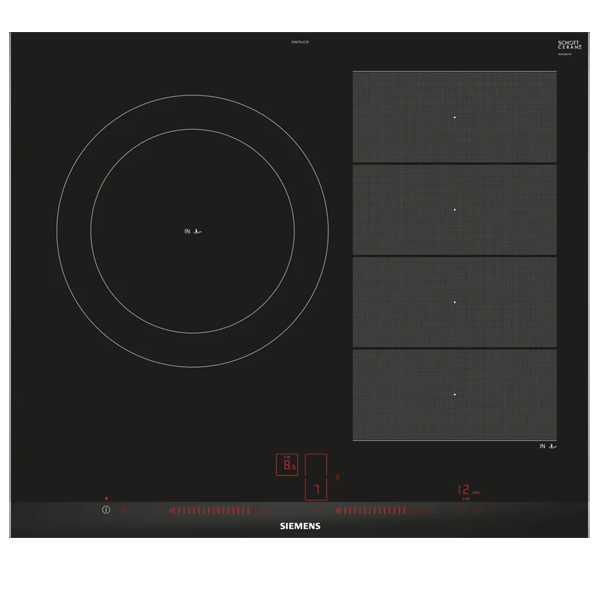Tap the red indicator dot above power
The height and width of the screenshot is (600, 600).
(106, 498)
